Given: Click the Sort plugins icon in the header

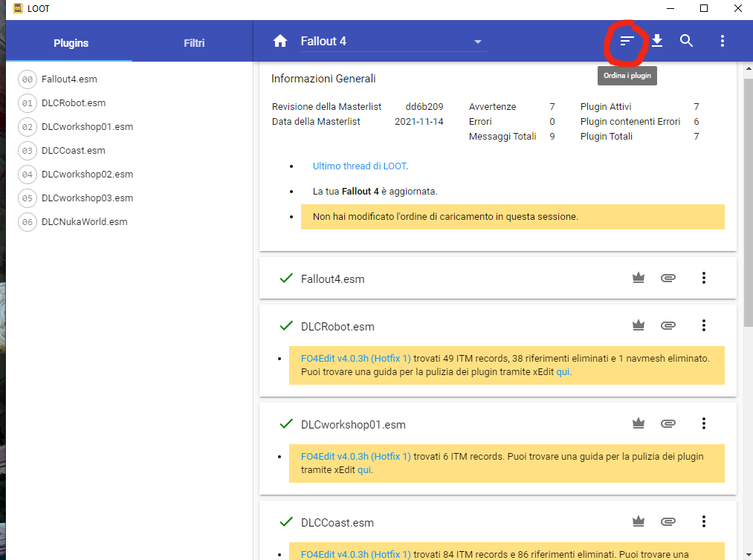Looking at the screenshot, I should [627, 42].
